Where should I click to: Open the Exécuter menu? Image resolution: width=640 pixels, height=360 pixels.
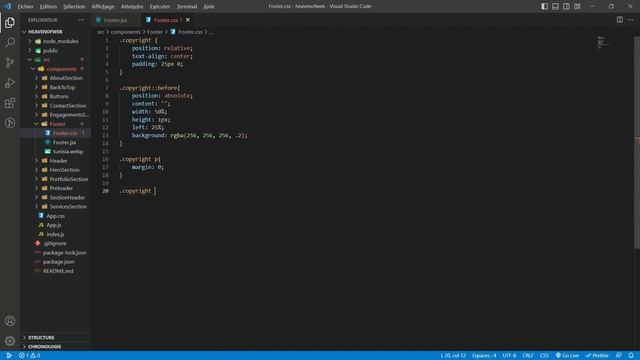(160, 7)
